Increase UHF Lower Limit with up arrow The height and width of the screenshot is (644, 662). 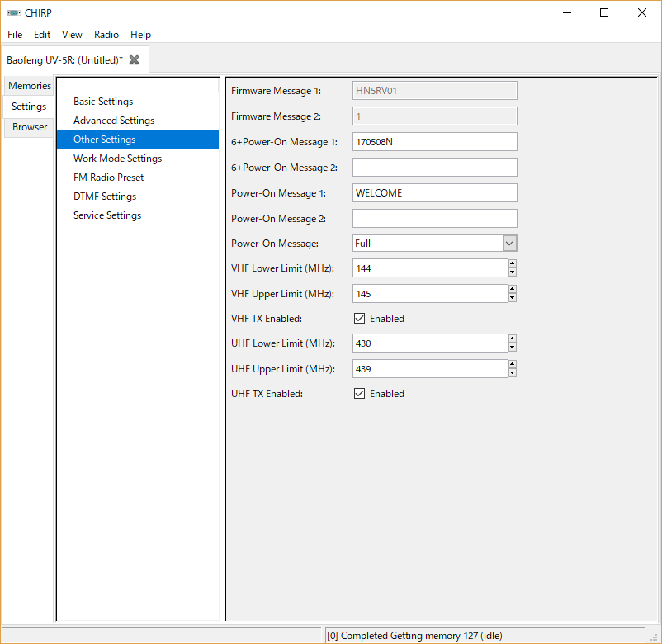click(512, 339)
